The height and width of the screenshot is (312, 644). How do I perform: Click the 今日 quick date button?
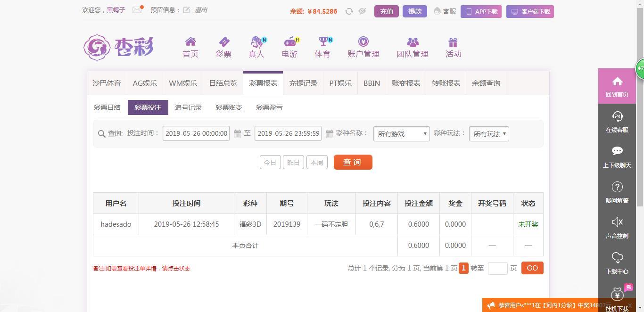point(270,163)
